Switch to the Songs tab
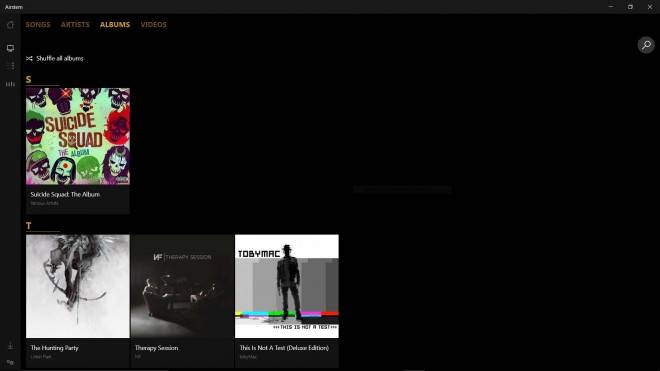This screenshot has height=371, width=660. point(38,24)
